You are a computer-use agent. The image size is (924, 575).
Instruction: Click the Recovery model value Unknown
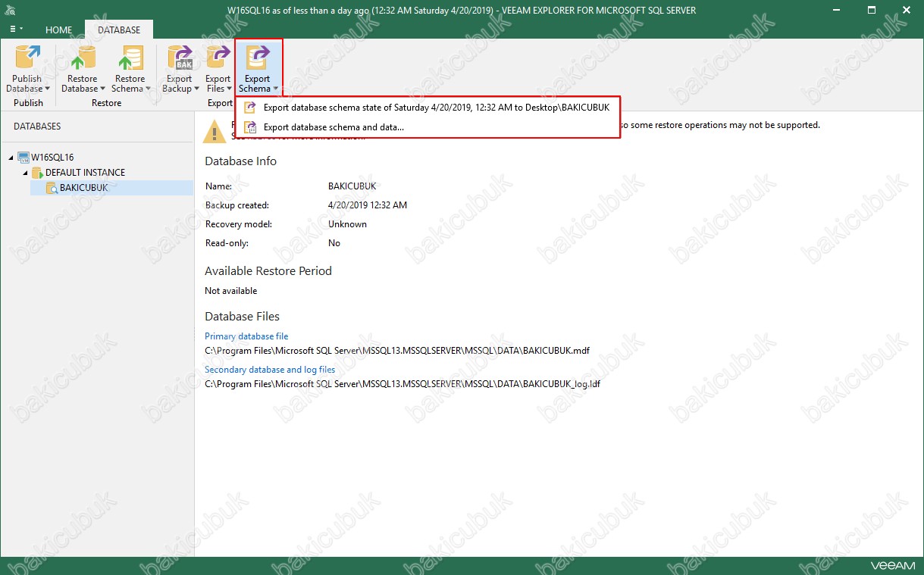point(347,224)
